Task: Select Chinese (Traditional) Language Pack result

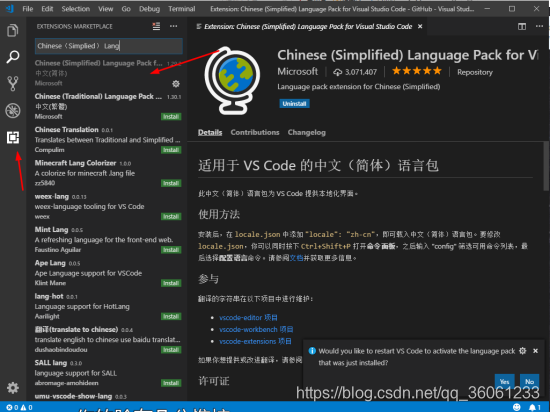Action: (108, 106)
